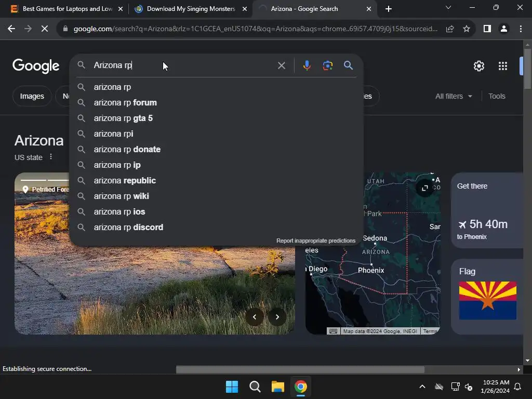This screenshot has height=399, width=532.
Task: Show next Arizona photo
Action: click(277, 317)
